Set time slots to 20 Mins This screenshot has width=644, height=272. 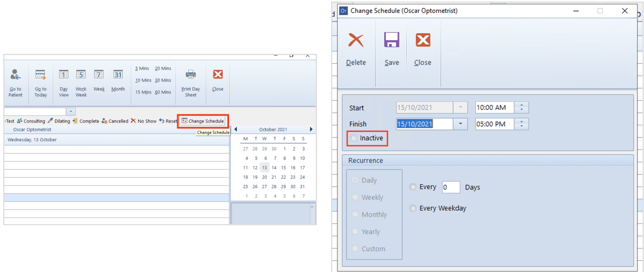click(x=163, y=68)
